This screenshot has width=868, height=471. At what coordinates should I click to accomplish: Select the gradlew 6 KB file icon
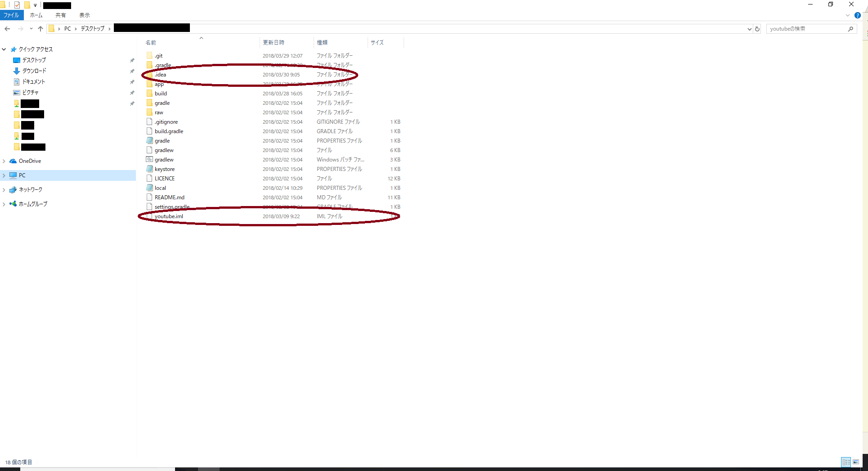pyautogui.click(x=149, y=150)
